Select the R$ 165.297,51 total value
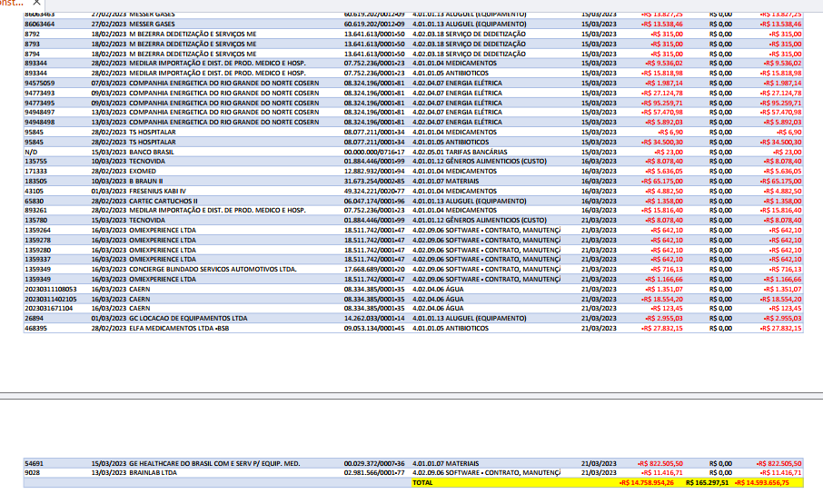Screen dimensions: 823x504 click(709, 483)
